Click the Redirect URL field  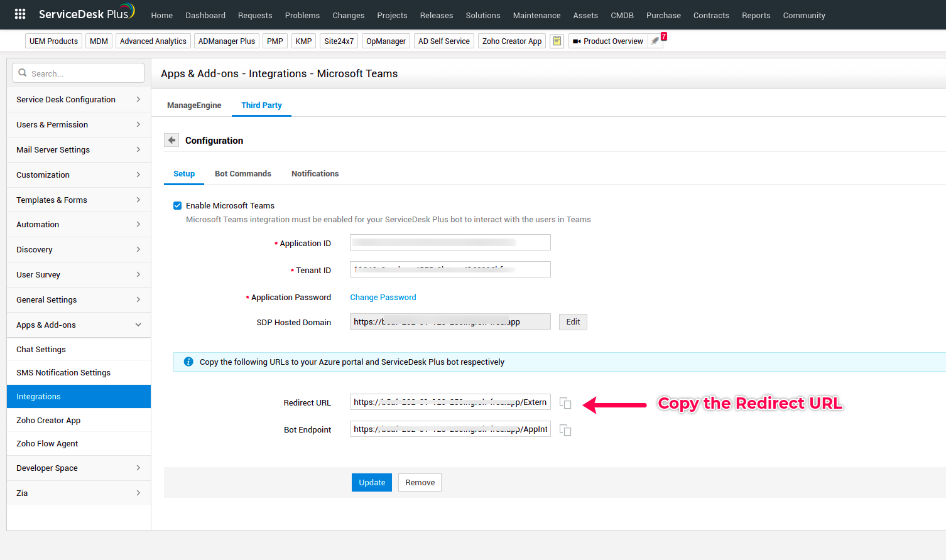[x=450, y=402]
